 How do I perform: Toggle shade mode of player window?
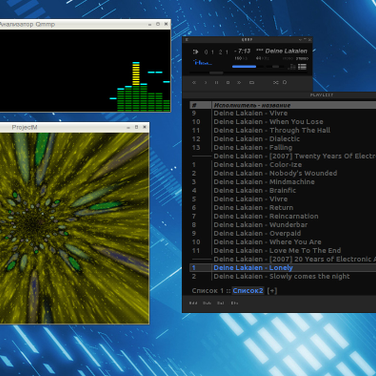click(305, 39)
